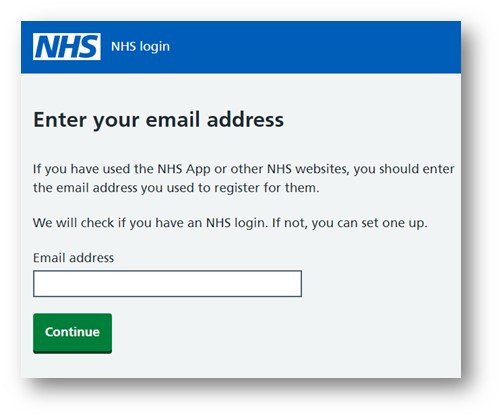Click the word Enter in the heading
Image resolution: width=503 pixels, height=420 pixels.
tap(60, 120)
